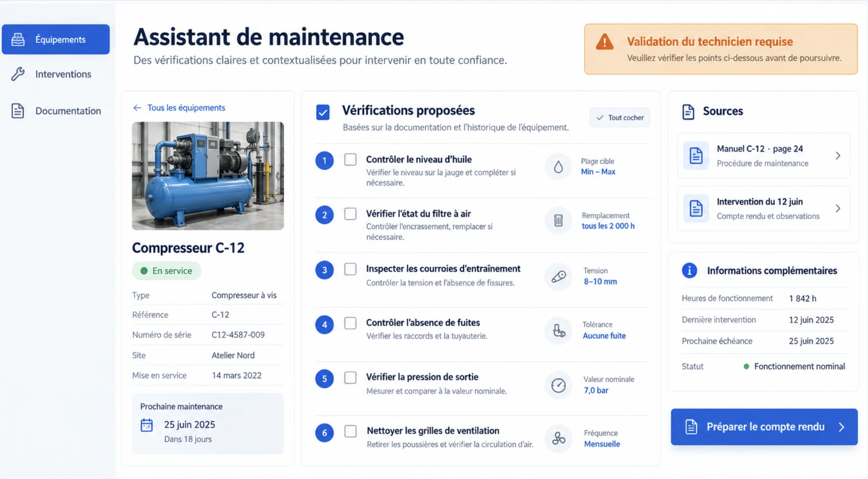Click the oil drop icon for Plage cible

point(558,166)
